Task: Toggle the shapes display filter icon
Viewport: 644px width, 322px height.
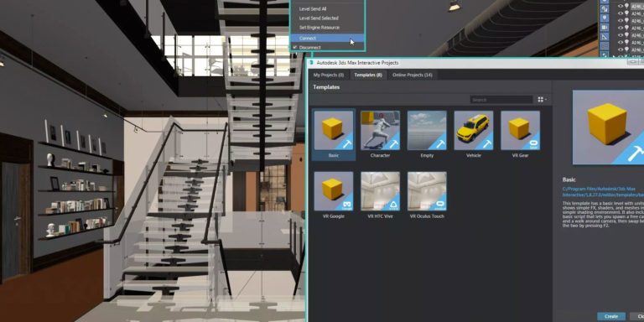Action: (605, 8)
